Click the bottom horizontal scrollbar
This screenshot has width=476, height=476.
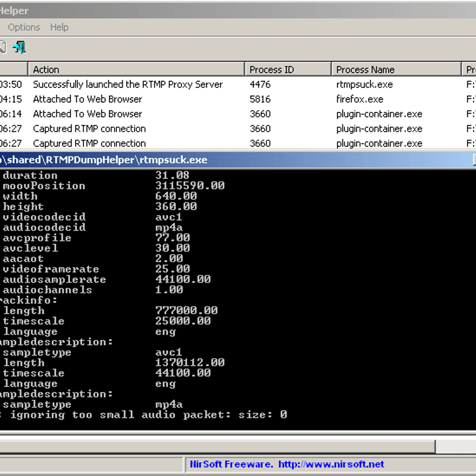click(218, 447)
